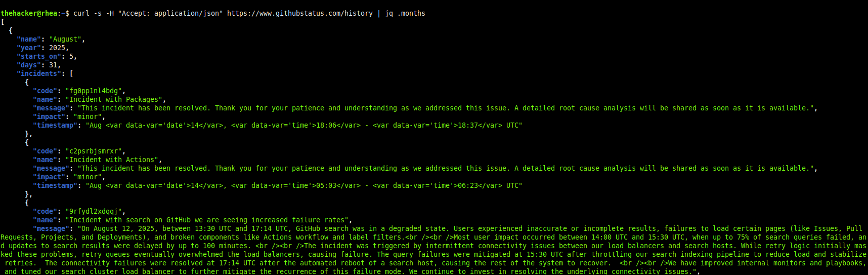Image resolution: width=868 pixels, height=275 pixels.
Task: Click timestamp containing 18:06 - 18:37 UTC
Action: click(304, 126)
